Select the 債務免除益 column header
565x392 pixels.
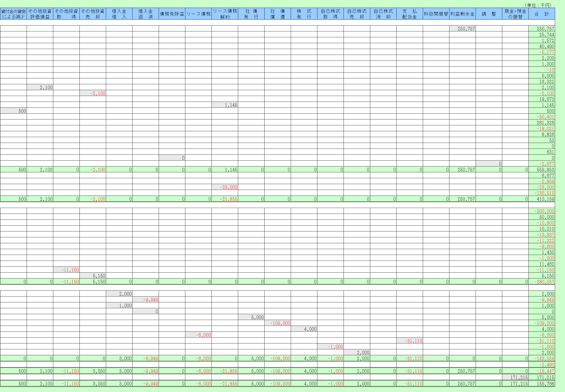coord(172,14)
